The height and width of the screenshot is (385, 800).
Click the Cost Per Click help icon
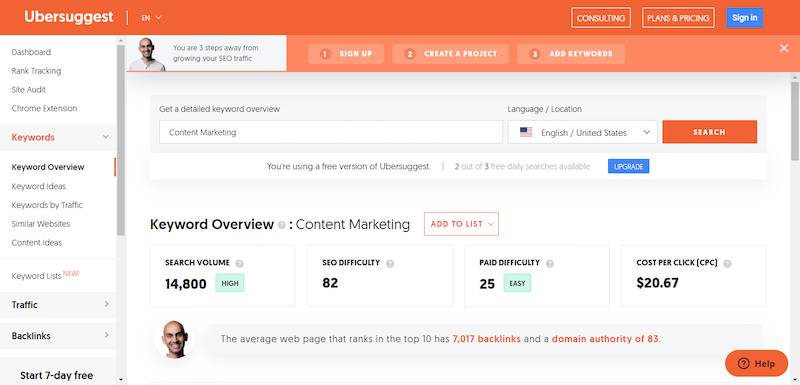(x=728, y=264)
